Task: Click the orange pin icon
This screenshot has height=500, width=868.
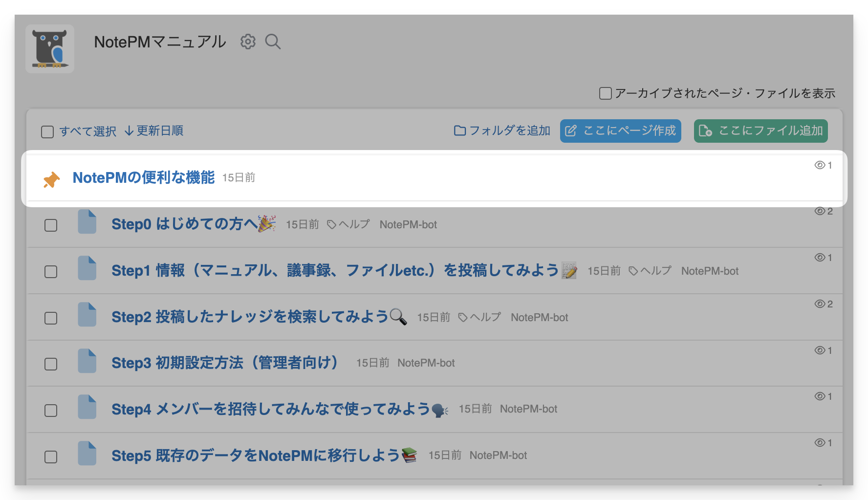Action: pyautogui.click(x=51, y=179)
